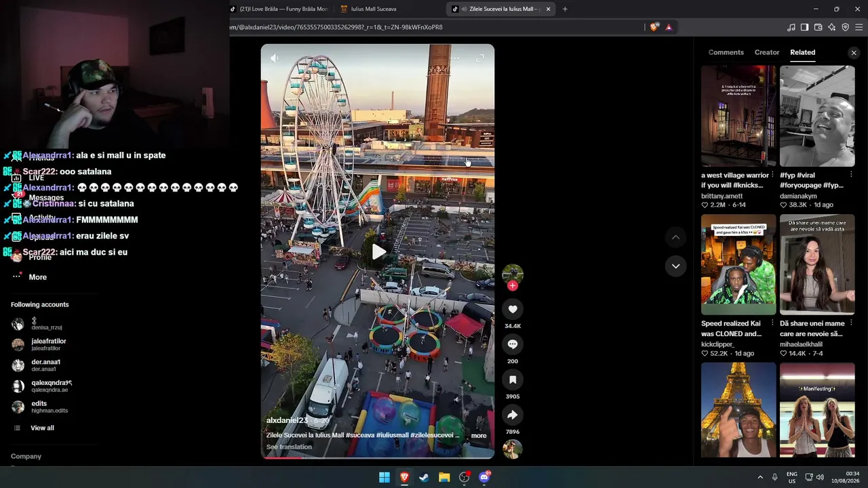This screenshot has width=868, height=488.
Task: Open the comments bubble icon showing 200
Action: click(513, 344)
